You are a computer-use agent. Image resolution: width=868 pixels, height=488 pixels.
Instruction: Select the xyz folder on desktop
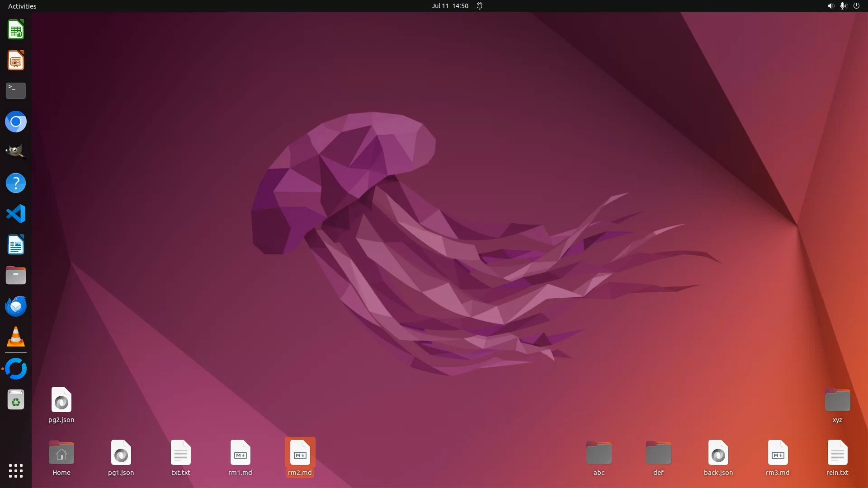tap(837, 401)
